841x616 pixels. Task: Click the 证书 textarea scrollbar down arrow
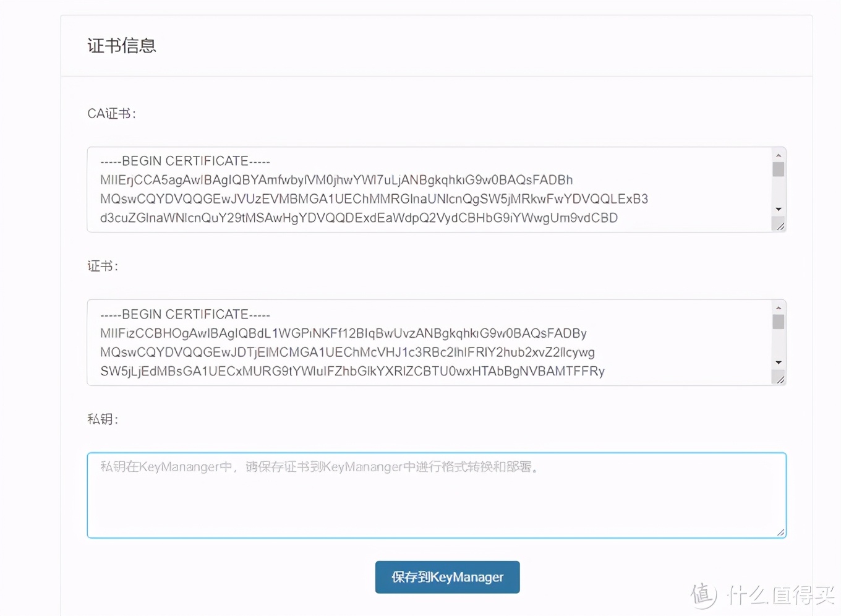click(779, 363)
